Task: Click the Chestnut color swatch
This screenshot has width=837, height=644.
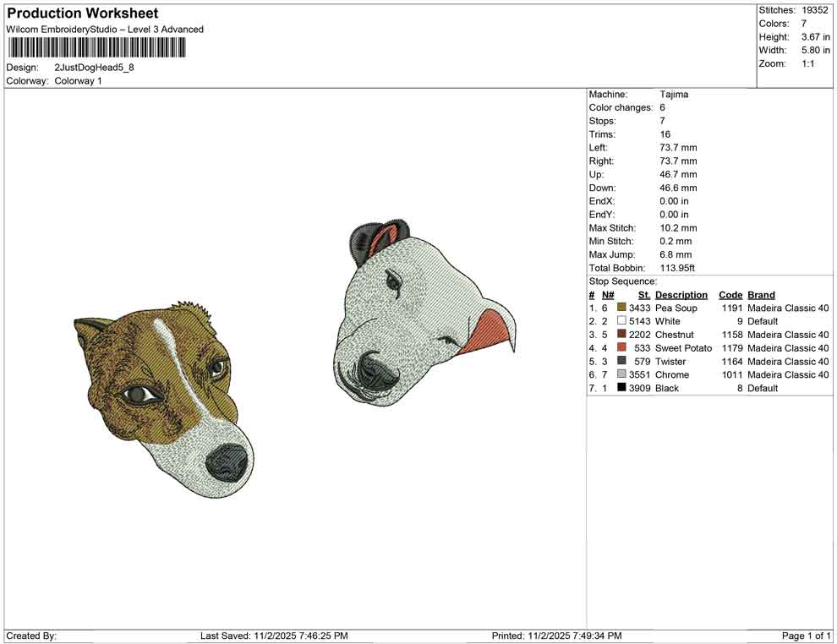Action: (623, 335)
